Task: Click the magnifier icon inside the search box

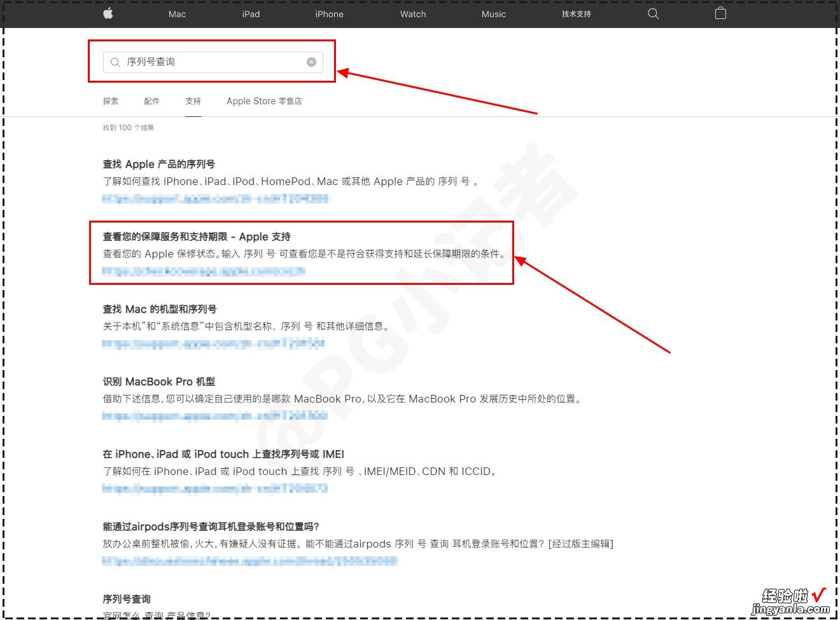Action: coord(115,62)
